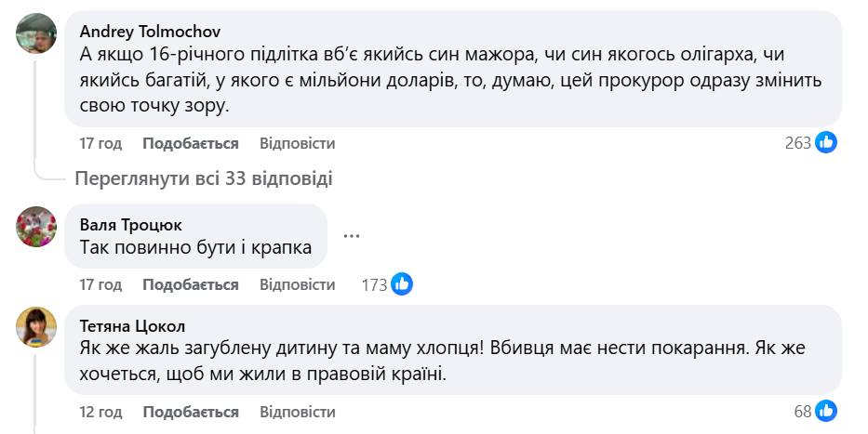Open the Тетяна Цокол name link
Screen dimensions: 868x434
(133, 326)
